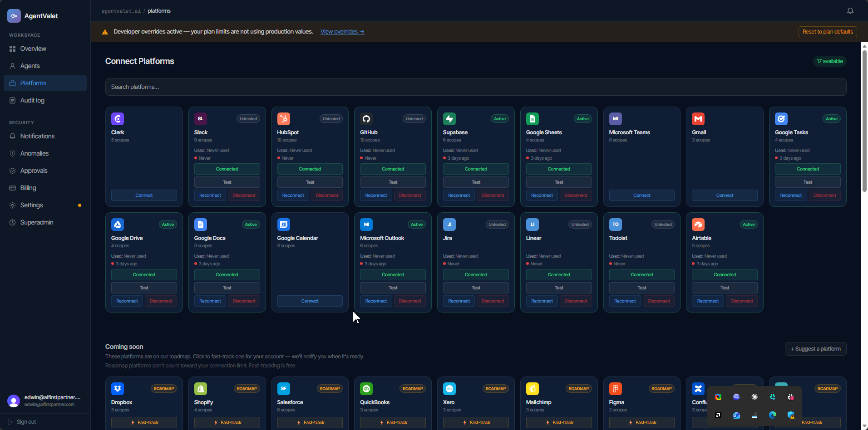Disconnect the HubSpot platform

point(327,195)
